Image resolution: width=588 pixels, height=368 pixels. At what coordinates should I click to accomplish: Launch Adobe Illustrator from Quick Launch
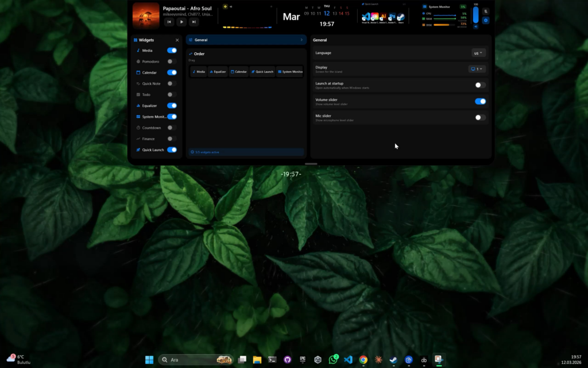383,17
